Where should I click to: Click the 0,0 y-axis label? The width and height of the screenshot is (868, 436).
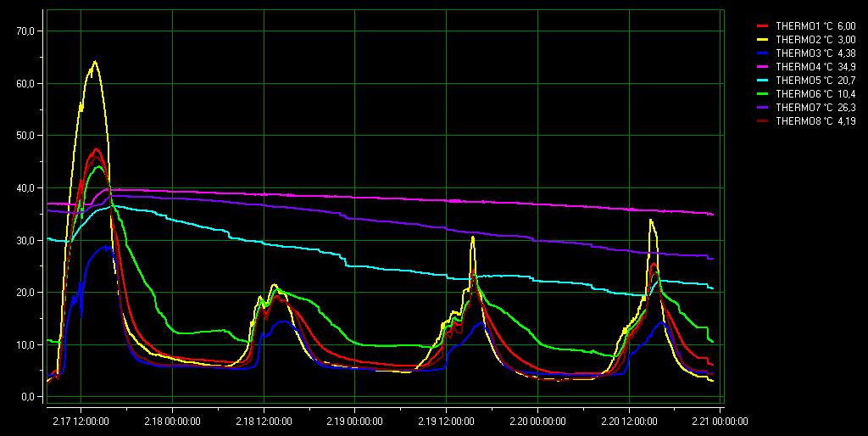[28, 397]
